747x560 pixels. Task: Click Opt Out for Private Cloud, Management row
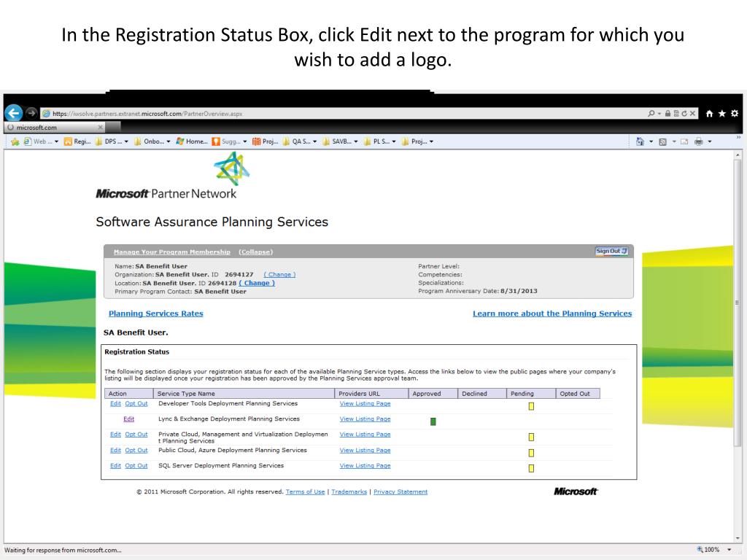[x=136, y=435]
